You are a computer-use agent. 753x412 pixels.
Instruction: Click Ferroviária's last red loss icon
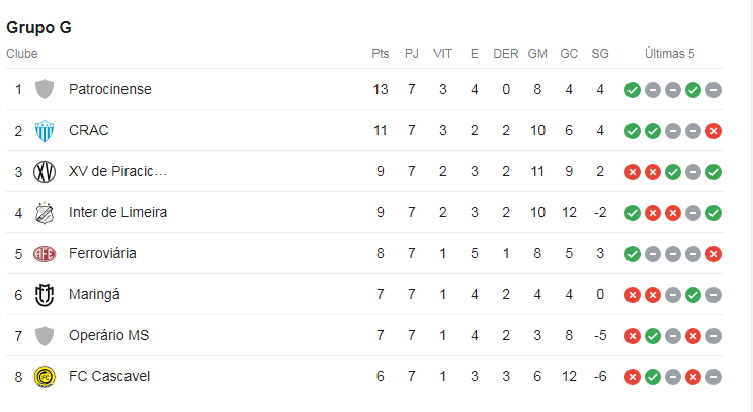pyautogui.click(x=713, y=254)
